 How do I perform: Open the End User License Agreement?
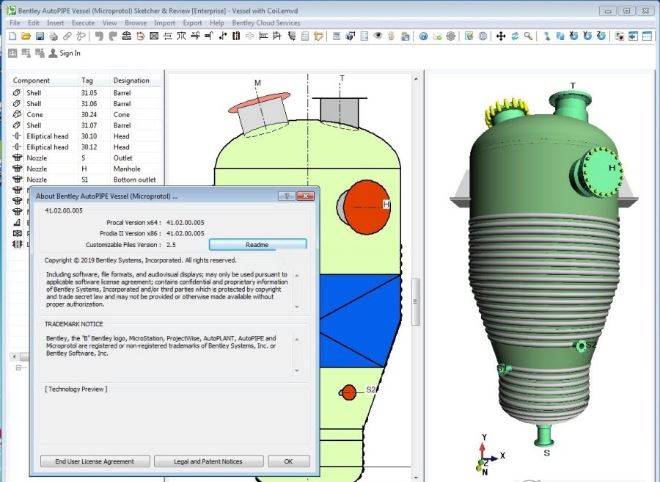95,461
